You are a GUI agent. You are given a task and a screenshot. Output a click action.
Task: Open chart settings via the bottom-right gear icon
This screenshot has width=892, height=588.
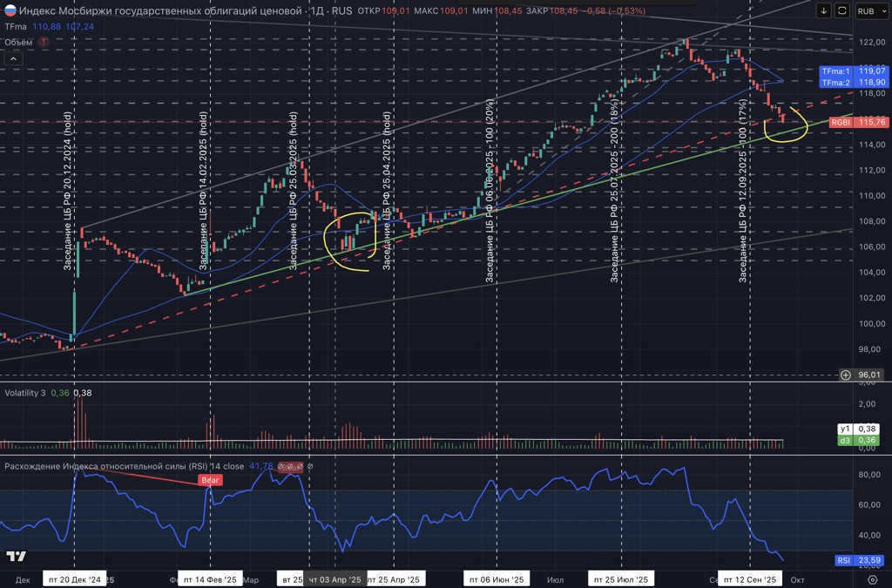tap(872, 578)
